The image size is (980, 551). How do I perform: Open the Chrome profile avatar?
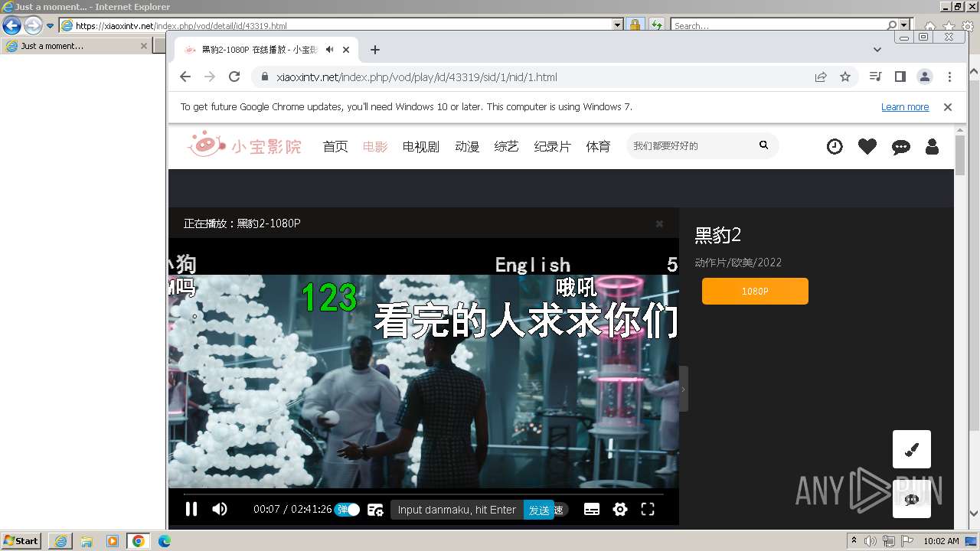pos(925,77)
